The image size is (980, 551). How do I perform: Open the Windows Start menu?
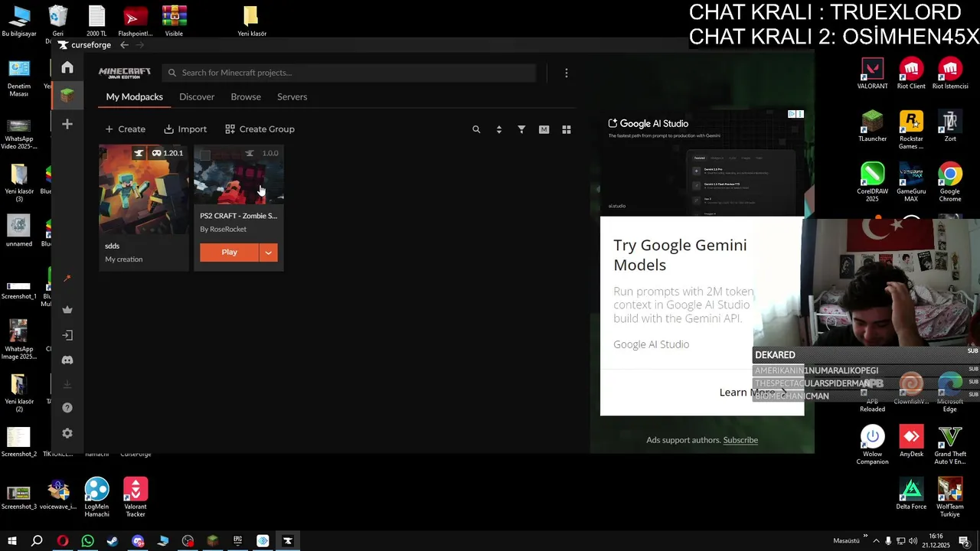tap(11, 541)
